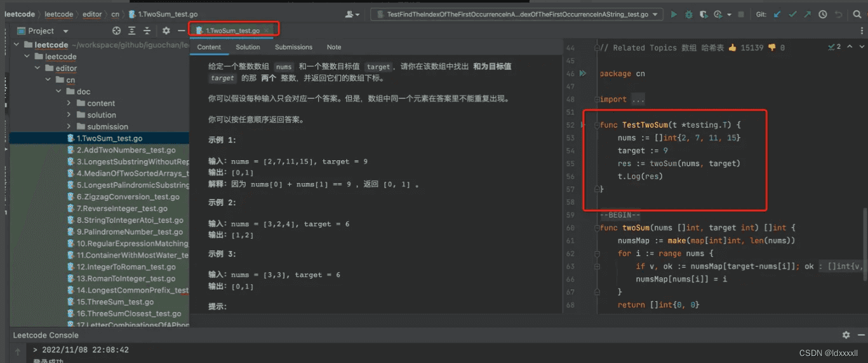Viewport: 868px width, 363px height.
Task: Open 16.ThreeSumClosest_test.go file
Action: (129, 313)
